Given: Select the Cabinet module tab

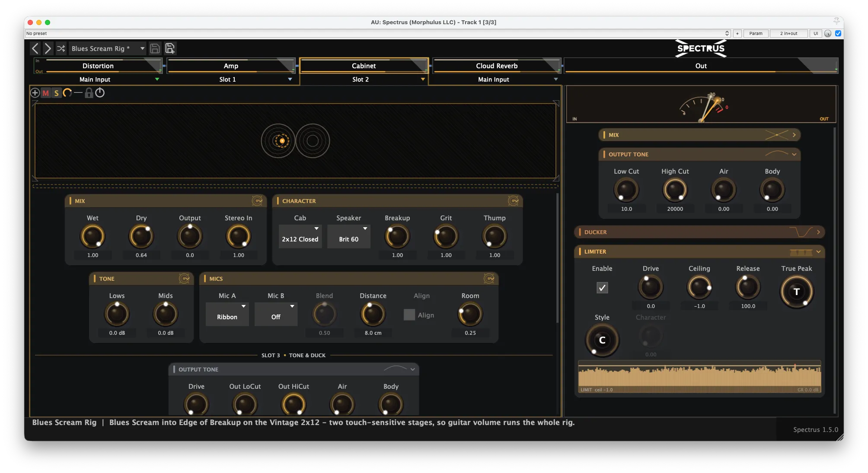Looking at the screenshot, I should [364, 66].
